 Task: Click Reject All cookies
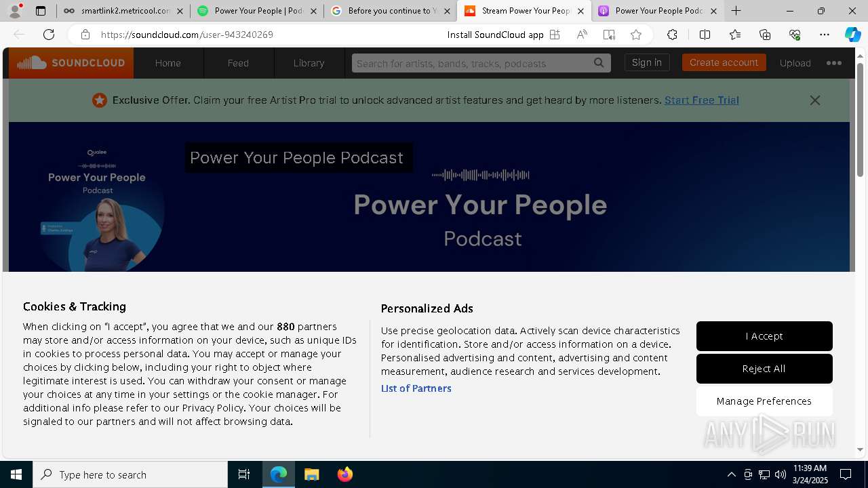764,369
